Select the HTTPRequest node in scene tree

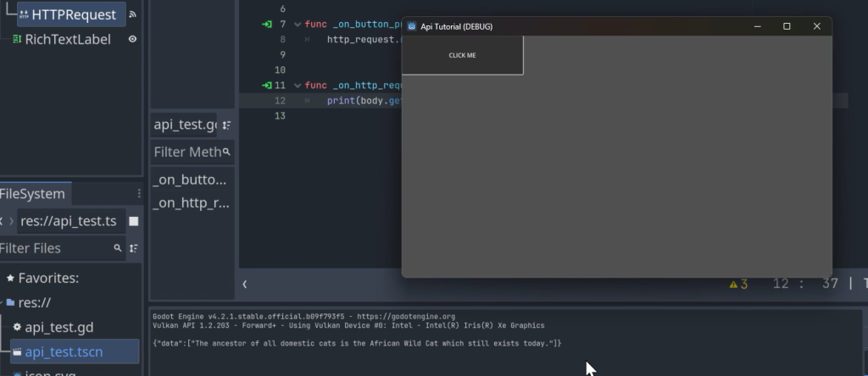pyautogui.click(x=71, y=14)
